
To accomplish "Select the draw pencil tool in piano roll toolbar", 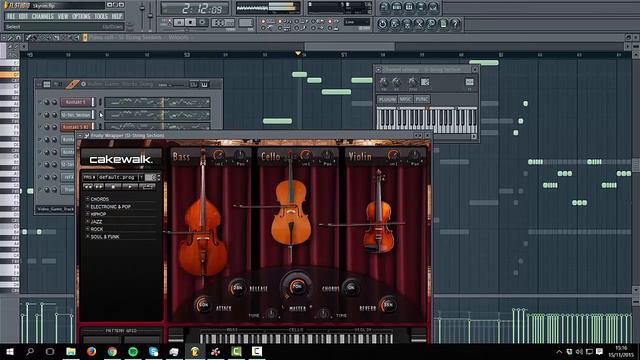I will [29, 38].
